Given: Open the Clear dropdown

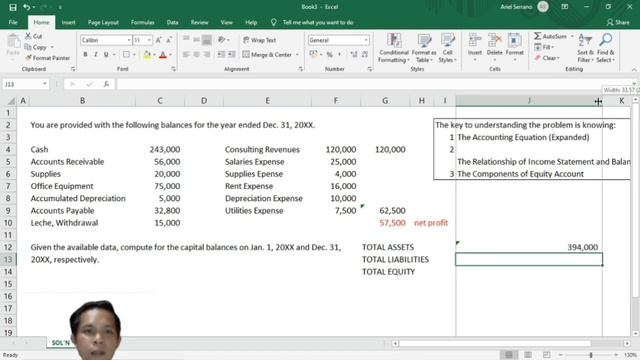Looking at the screenshot, I should [547, 58].
